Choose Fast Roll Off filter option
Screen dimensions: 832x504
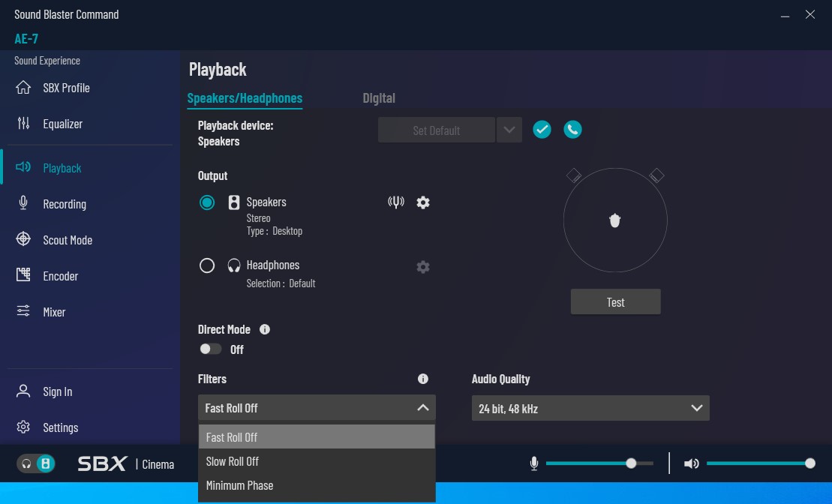(x=317, y=436)
